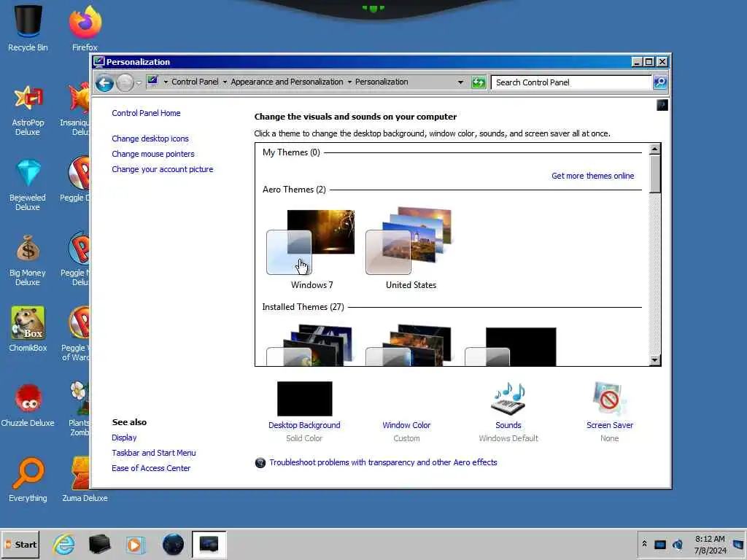Open Windows Media Player taskbar icon

135,545
